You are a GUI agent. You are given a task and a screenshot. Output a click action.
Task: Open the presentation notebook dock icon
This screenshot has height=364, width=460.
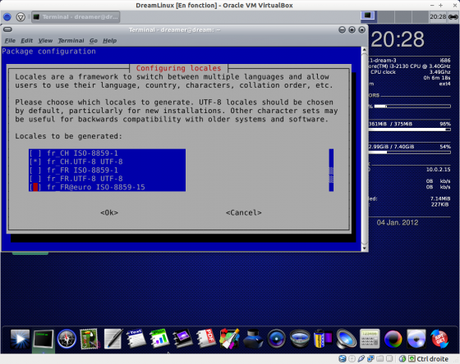183,339
